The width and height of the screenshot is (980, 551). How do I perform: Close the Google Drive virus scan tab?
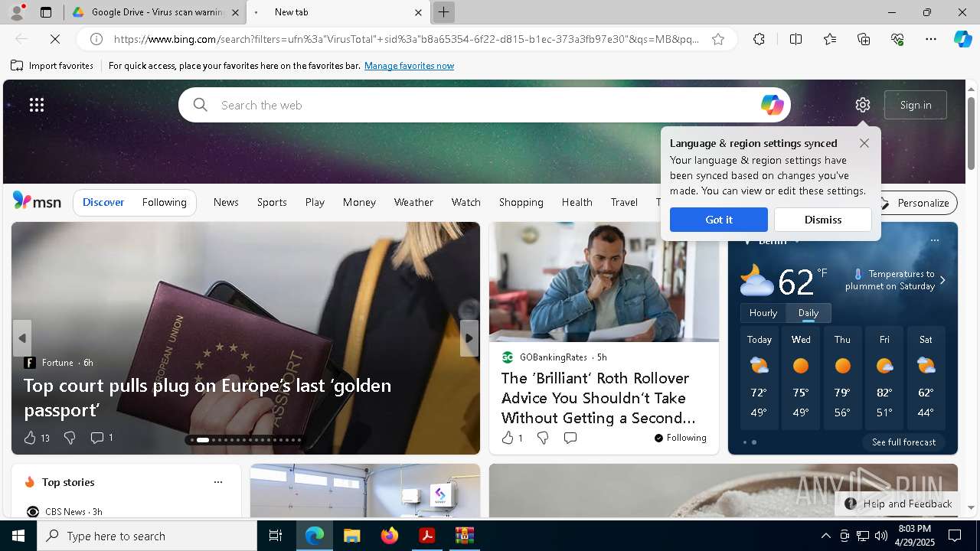point(235,12)
